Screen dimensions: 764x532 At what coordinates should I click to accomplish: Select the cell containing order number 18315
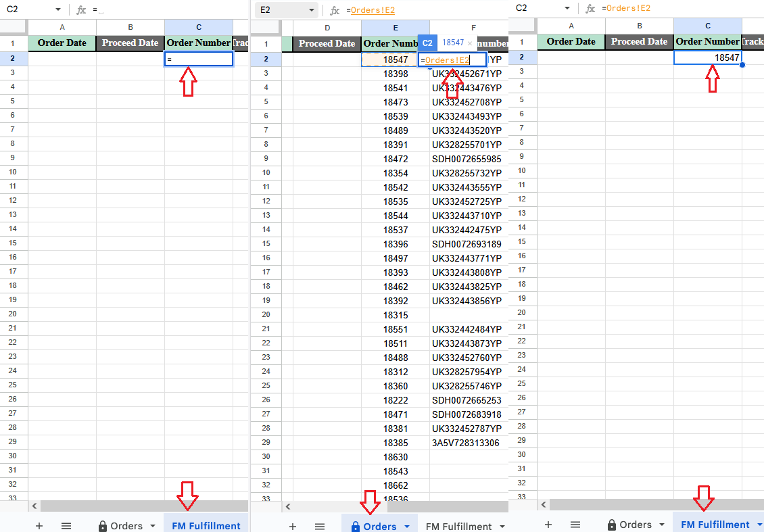point(396,315)
